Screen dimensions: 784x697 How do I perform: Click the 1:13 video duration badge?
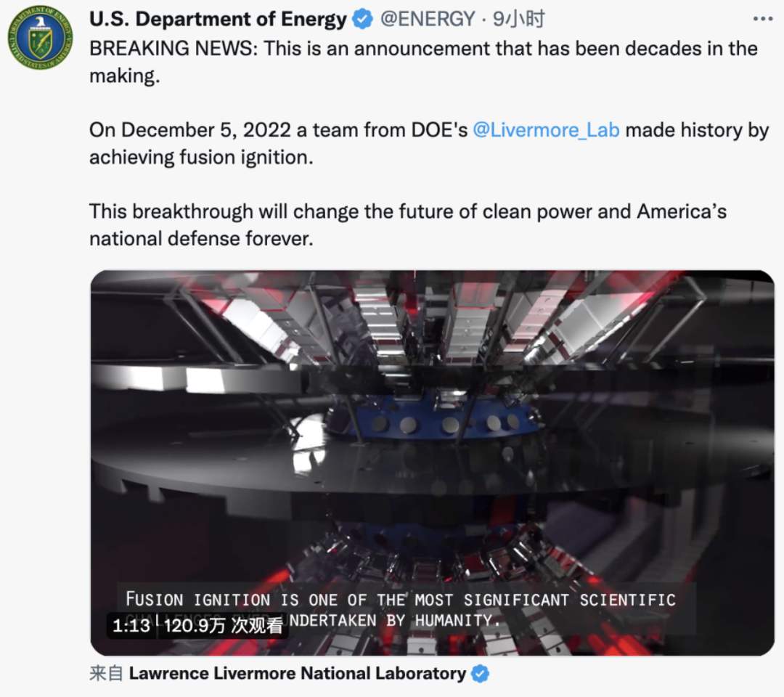pos(131,624)
